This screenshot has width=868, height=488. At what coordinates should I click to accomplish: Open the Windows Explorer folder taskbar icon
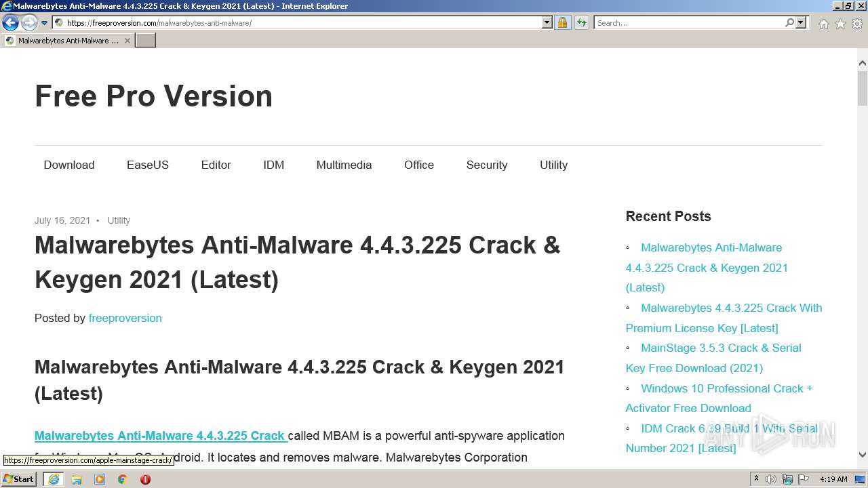tap(77, 479)
